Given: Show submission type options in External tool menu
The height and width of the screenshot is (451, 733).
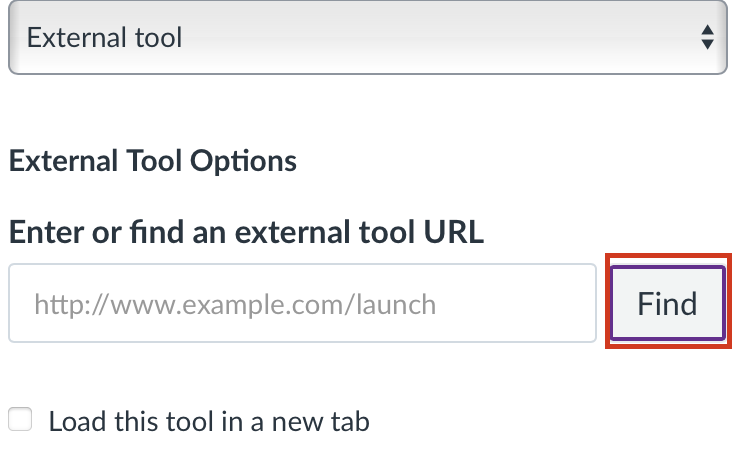Looking at the screenshot, I should click(365, 39).
